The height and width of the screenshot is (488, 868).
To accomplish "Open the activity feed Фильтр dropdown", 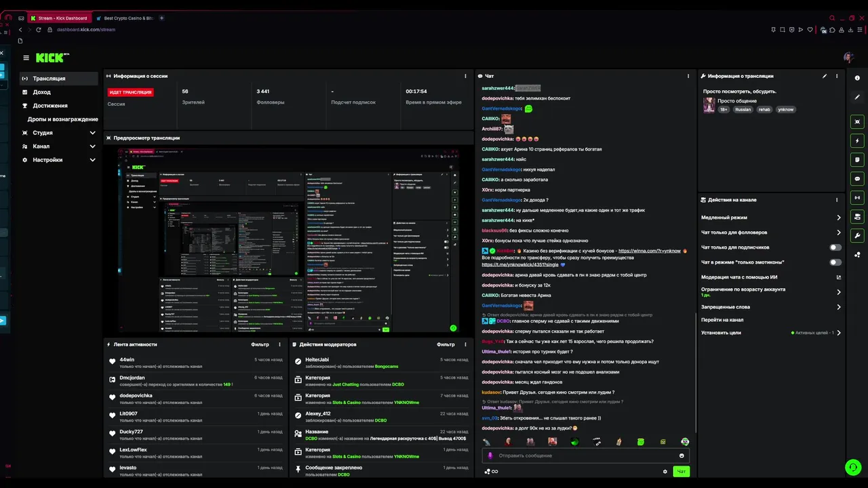I will point(260,344).
